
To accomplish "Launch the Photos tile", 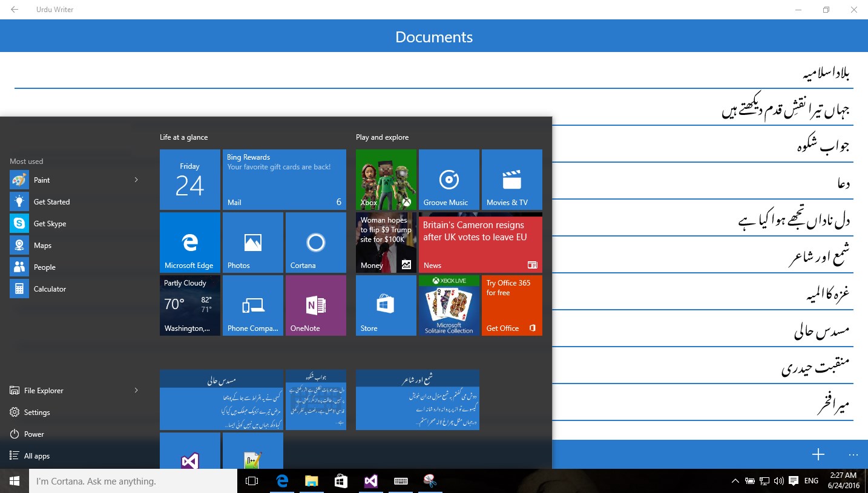I will [x=253, y=243].
